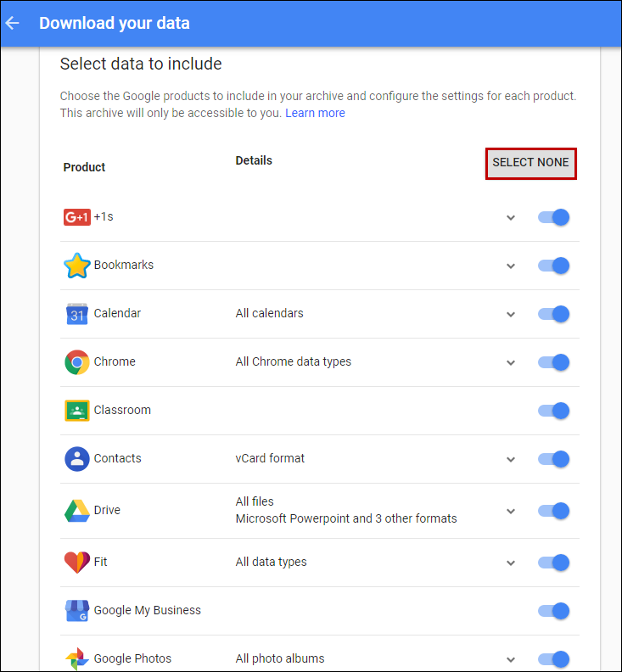The height and width of the screenshot is (672, 622).
Task: Click the Google Photos pinwheel icon
Action: [x=76, y=659]
